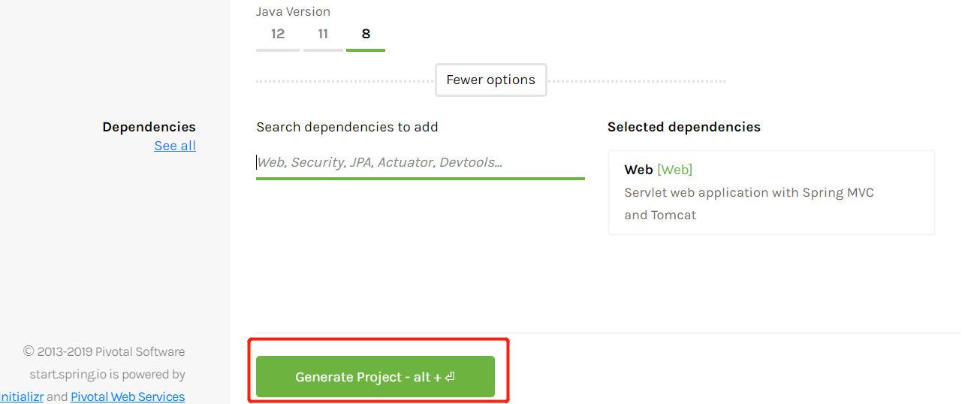This screenshot has width=980, height=404.
Task: Collapse with the Fewer options button
Action: click(490, 80)
